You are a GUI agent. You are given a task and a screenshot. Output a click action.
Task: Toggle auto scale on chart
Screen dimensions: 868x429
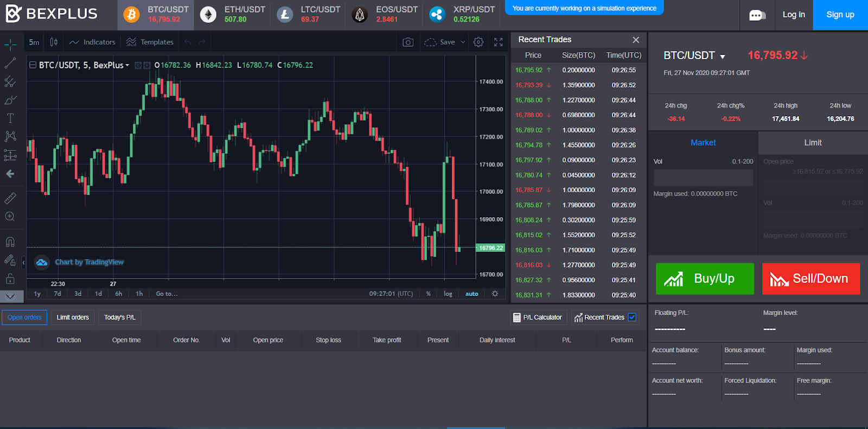[472, 294]
